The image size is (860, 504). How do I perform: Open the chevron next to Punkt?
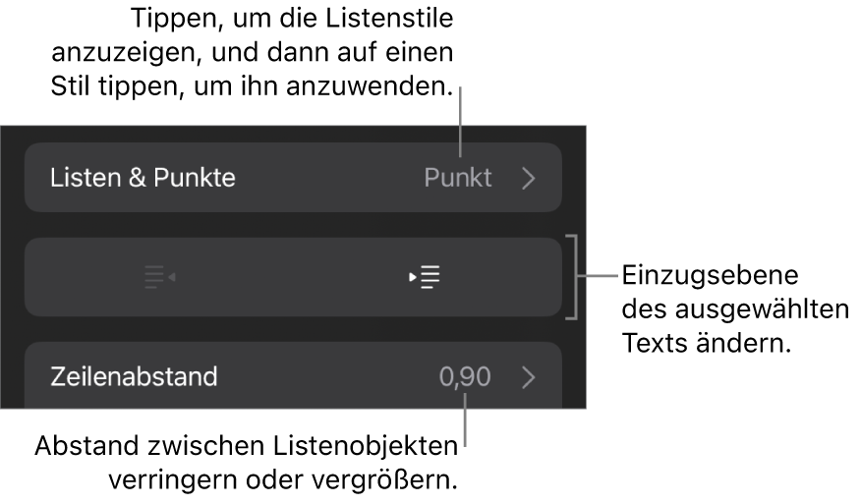click(x=529, y=178)
